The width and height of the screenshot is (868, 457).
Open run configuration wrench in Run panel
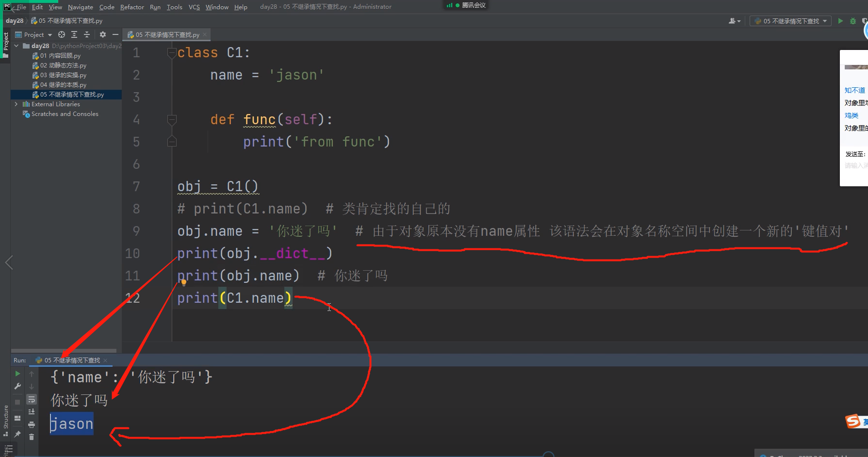coord(17,387)
